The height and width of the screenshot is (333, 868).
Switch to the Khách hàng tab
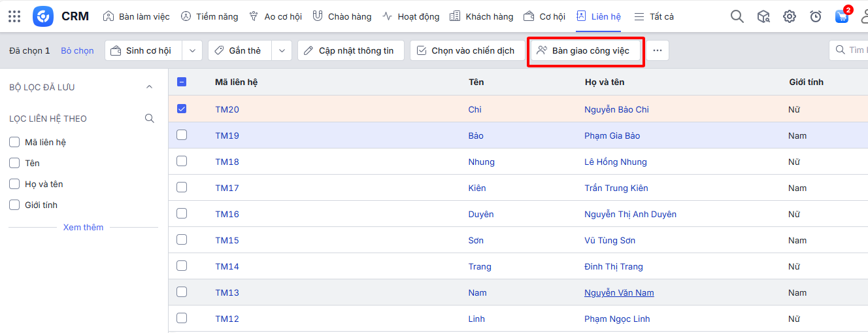point(482,16)
